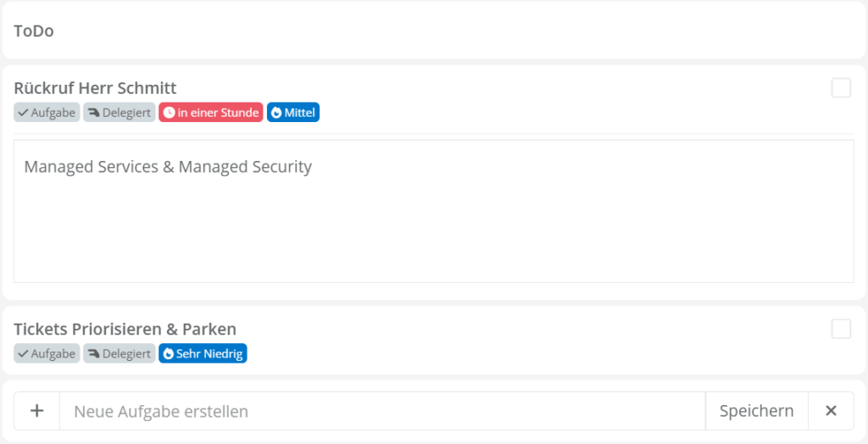The height and width of the screenshot is (444, 868).
Task: Check off the Rückruf Herr Schmitt task
Action: pos(841,88)
